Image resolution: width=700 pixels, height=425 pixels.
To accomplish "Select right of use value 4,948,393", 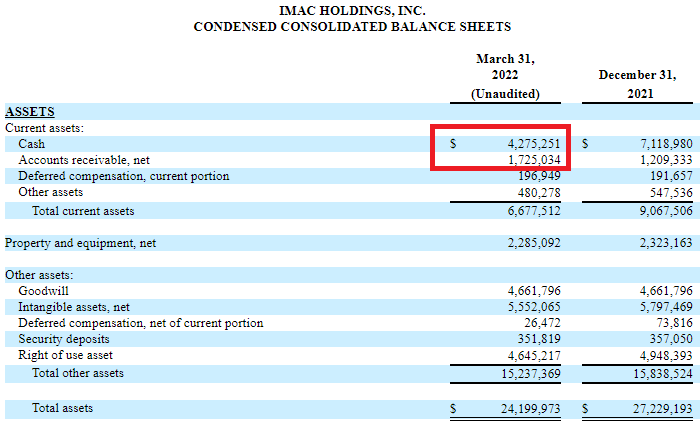I will [666, 356].
